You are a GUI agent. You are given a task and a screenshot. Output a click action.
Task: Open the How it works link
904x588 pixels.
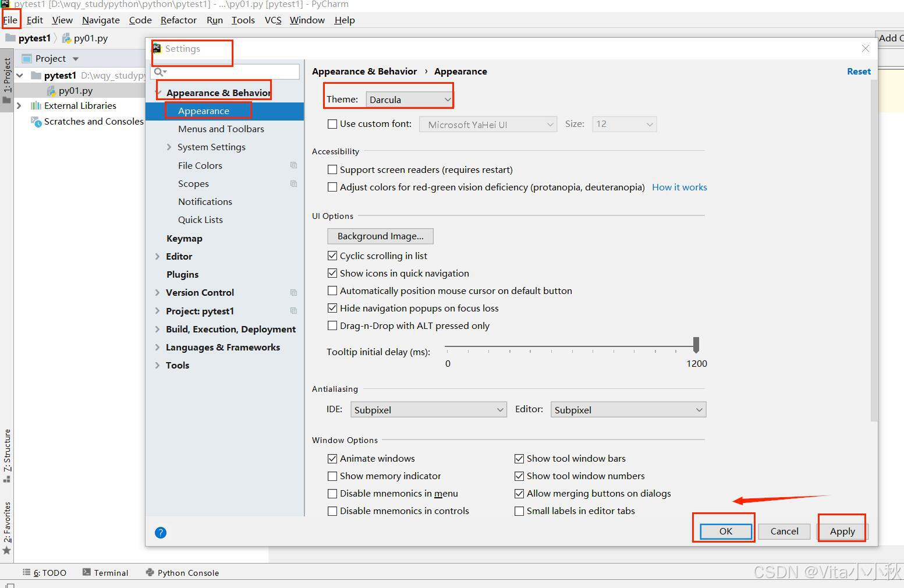tap(679, 187)
